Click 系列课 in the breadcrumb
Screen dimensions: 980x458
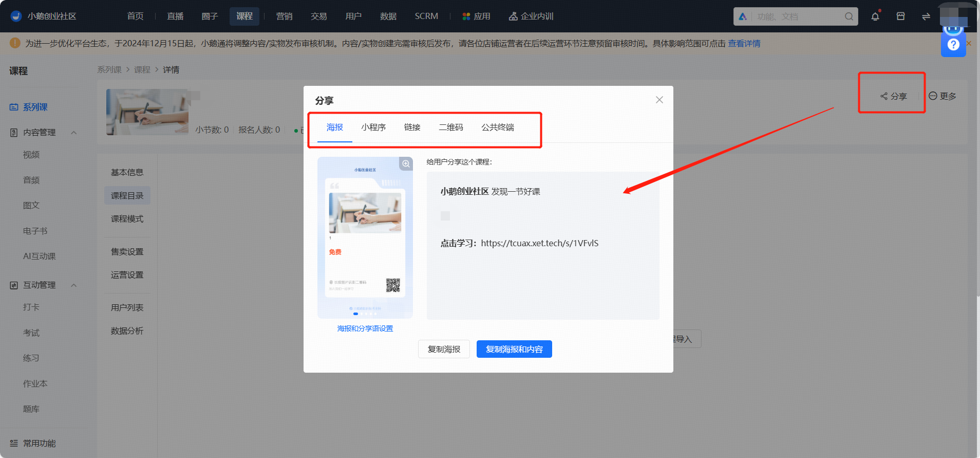click(109, 70)
